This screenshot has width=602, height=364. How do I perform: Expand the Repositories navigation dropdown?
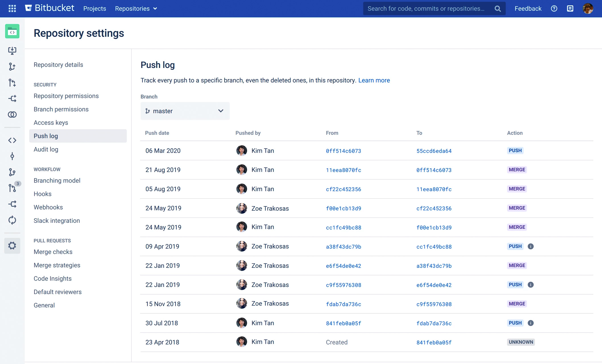[136, 9]
